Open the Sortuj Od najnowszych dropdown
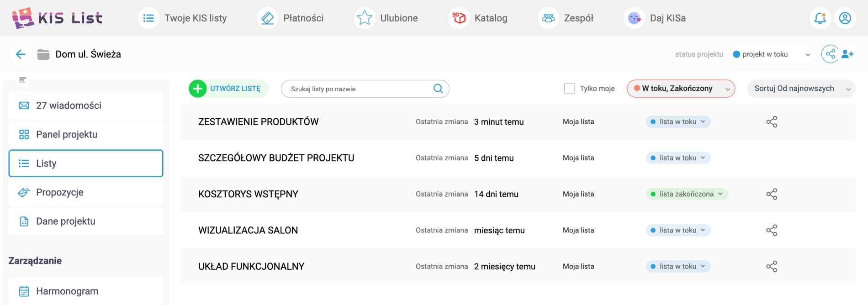 point(801,89)
